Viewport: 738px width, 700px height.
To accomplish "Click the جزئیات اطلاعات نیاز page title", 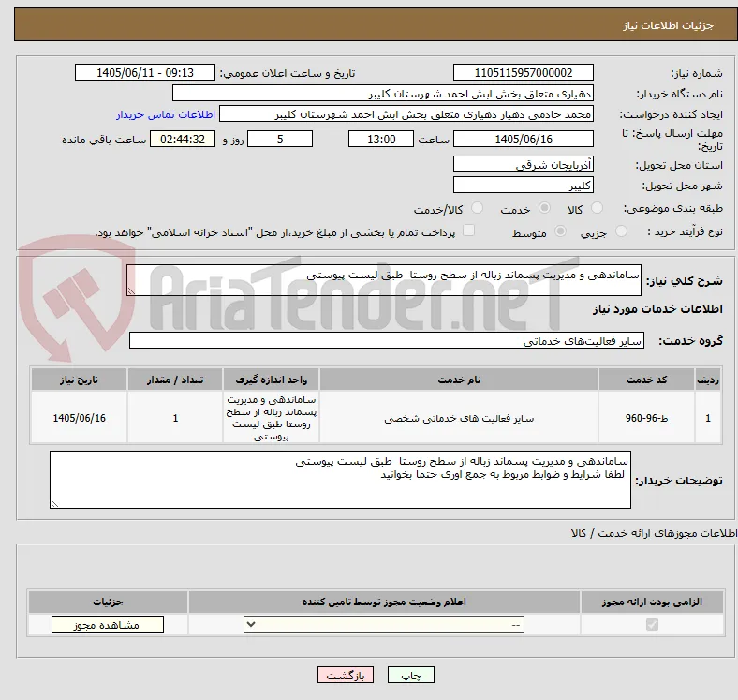I will tap(669, 25).
